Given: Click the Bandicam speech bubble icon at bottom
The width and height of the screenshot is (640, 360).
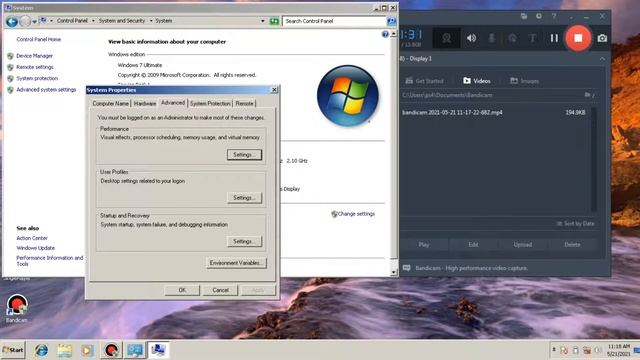Looking at the screenshot, I should click(x=407, y=268).
